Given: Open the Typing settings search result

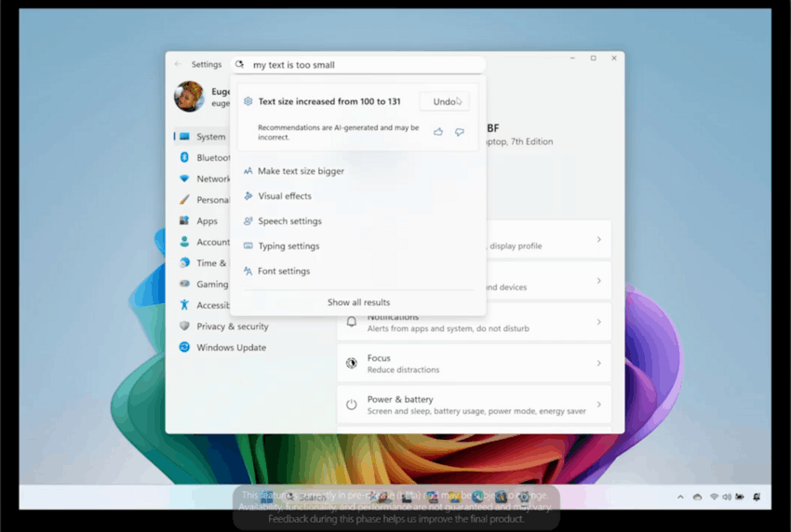Looking at the screenshot, I should tap(358, 246).
